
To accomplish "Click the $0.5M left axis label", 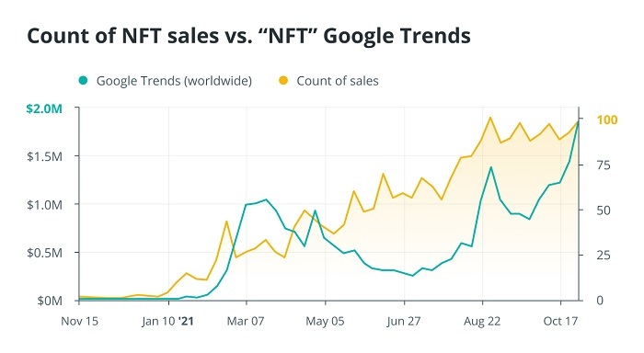I will 44,253.
